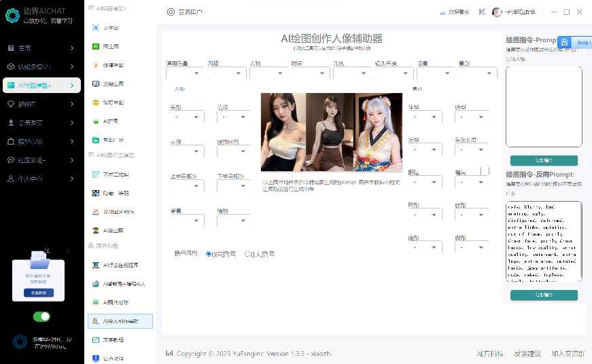Expand the chevron on the 首页 row

72,48
